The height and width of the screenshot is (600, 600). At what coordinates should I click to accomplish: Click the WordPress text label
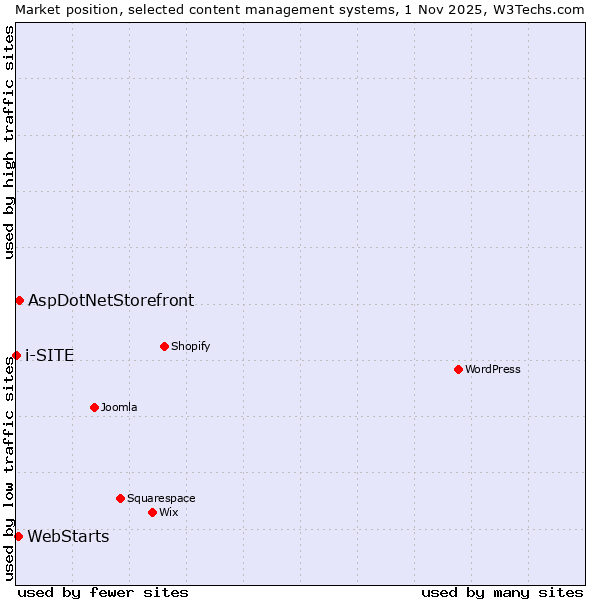coord(493,369)
